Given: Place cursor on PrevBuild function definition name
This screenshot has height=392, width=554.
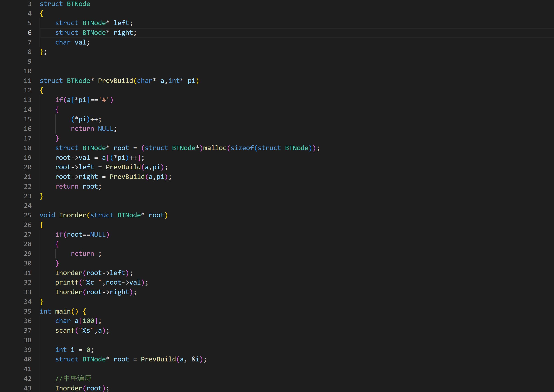Looking at the screenshot, I should click(115, 81).
